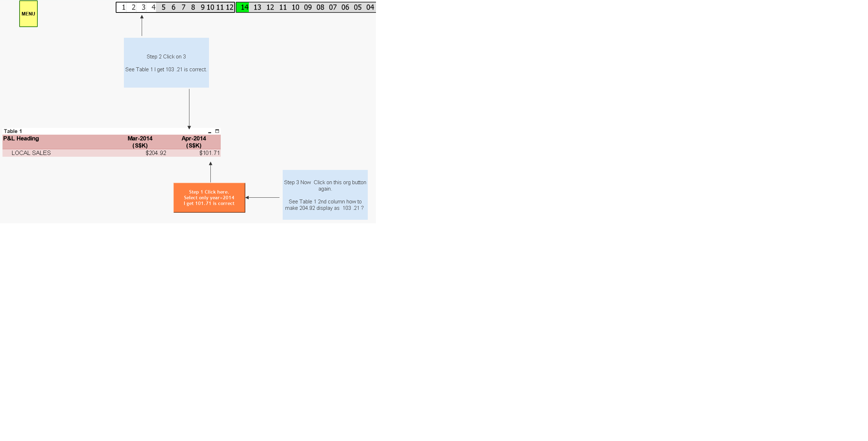Select month 9 in month list
Image resolution: width=868 pixels, height=441 pixels.
(203, 7)
